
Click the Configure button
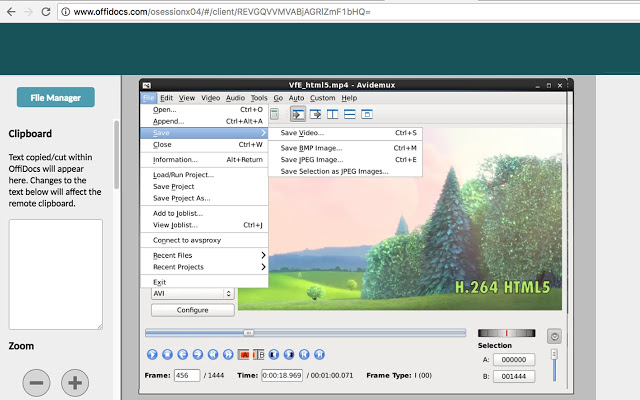pos(193,310)
